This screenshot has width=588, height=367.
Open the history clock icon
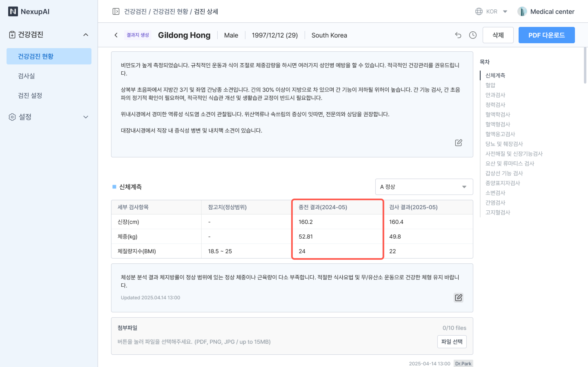click(x=473, y=35)
